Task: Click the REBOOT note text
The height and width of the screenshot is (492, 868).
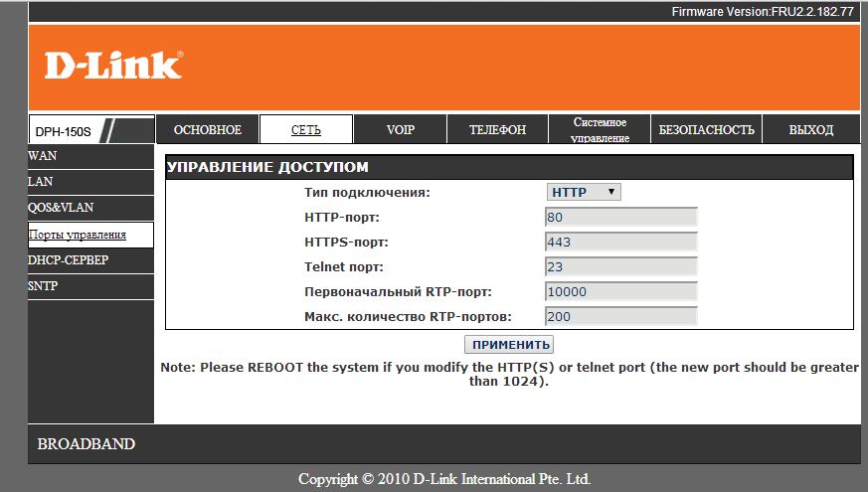Action: (509, 374)
